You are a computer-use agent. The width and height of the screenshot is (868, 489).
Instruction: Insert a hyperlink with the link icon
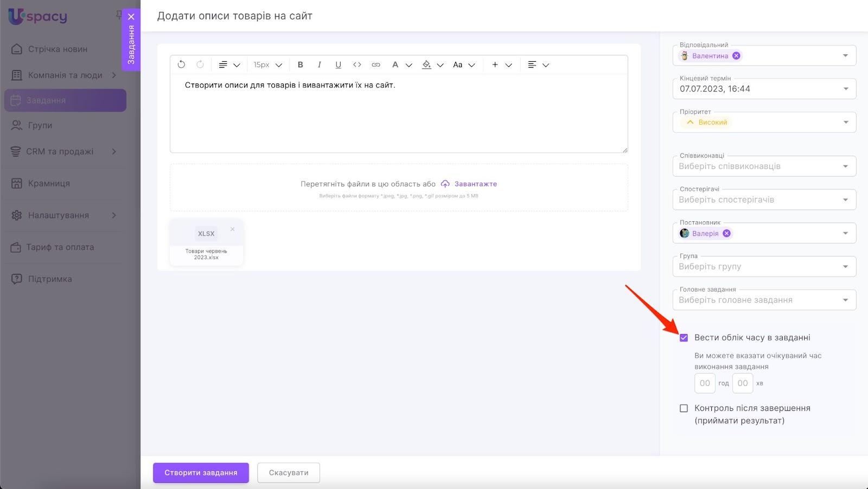click(376, 65)
